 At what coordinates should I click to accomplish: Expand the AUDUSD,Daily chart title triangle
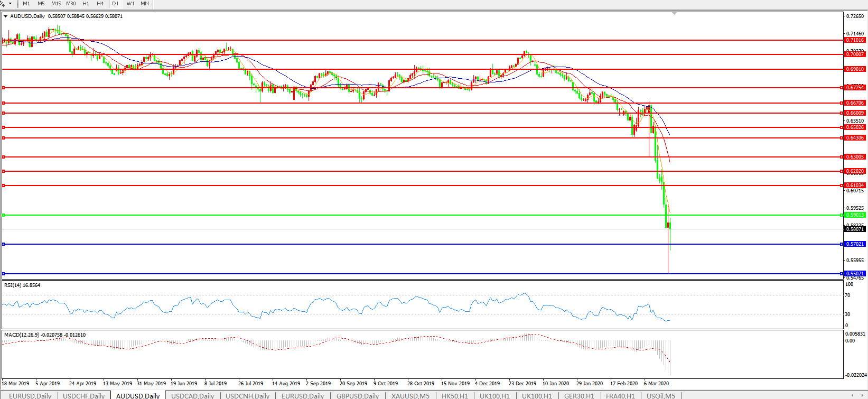[x=6, y=16]
